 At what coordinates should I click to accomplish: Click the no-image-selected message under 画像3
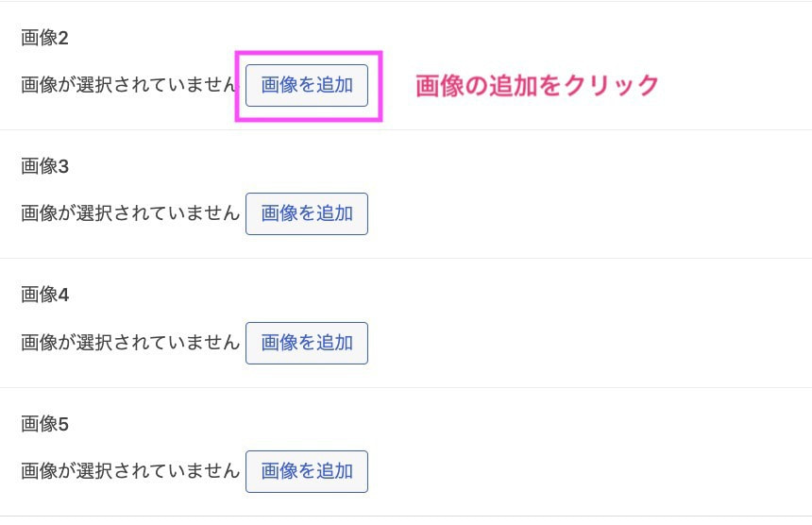[129, 213]
